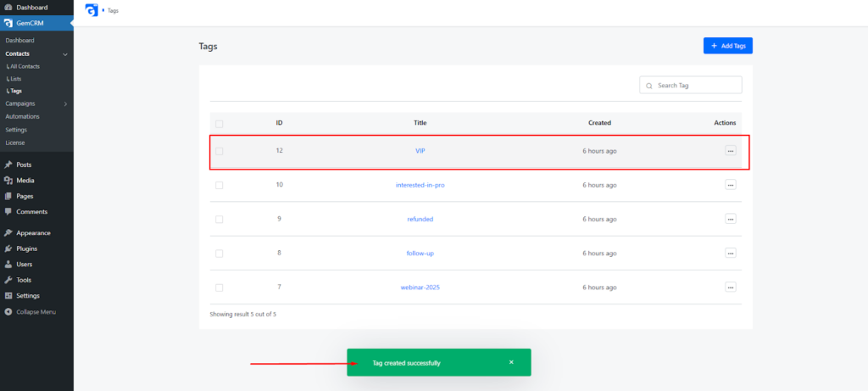The height and width of the screenshot is (391, 868).
Task: Click the Collapse Menu arrow icon
Action: pyautogui.click(x=8, y=312)
